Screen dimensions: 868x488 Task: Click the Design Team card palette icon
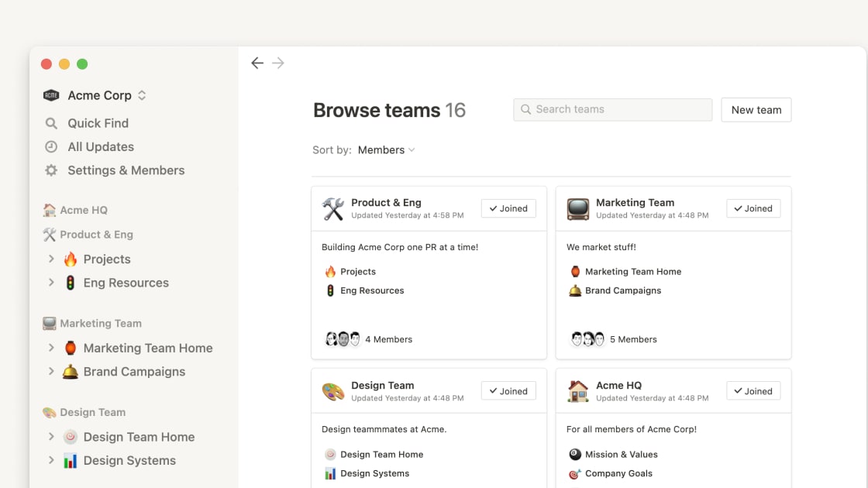point(333,391)
